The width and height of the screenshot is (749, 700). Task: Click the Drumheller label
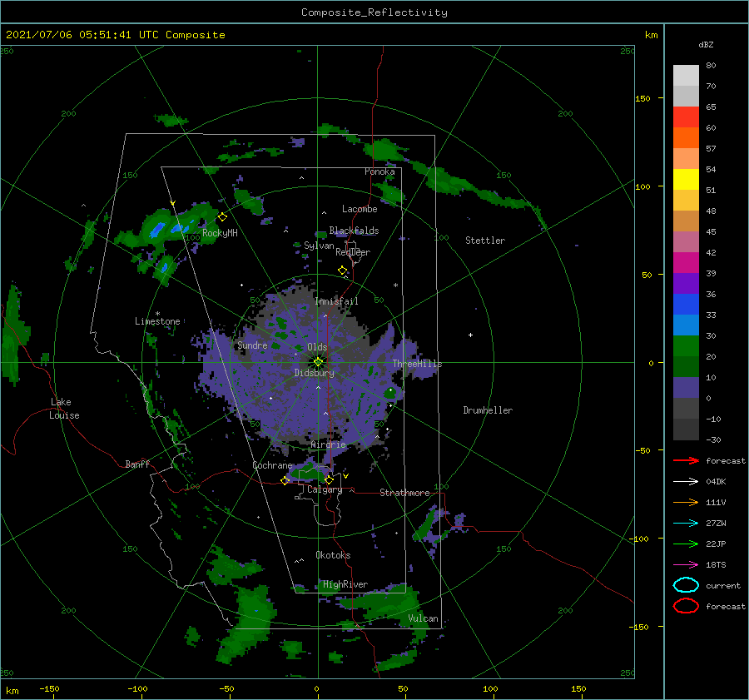[x=488, y=410]
